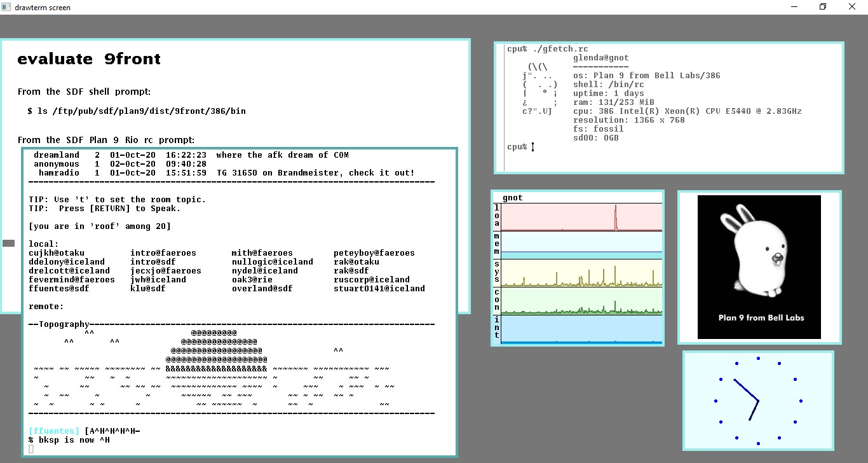Click user 'stuart0141@iceland'
868x463 pixels.
click(379, 289)
